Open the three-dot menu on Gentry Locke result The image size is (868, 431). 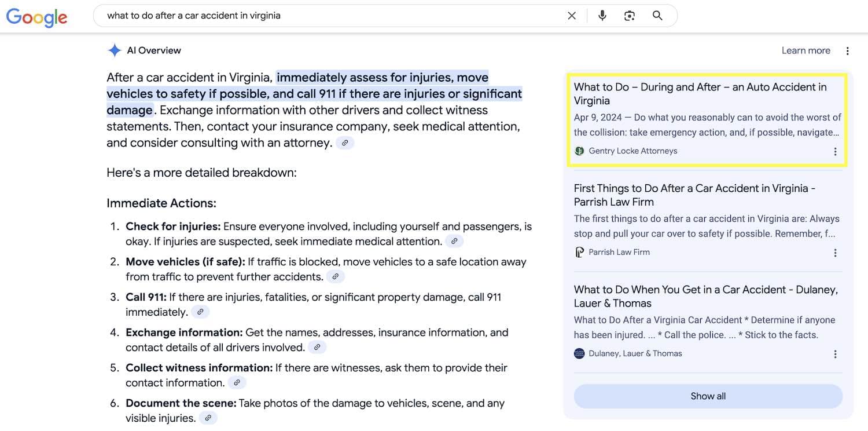pos(835,151)
